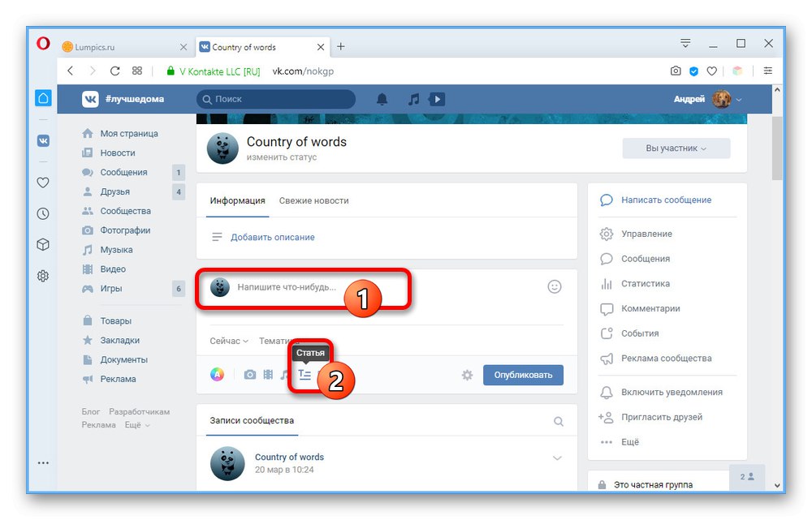Open notifications bell in the VK header

tap(382, 99)
